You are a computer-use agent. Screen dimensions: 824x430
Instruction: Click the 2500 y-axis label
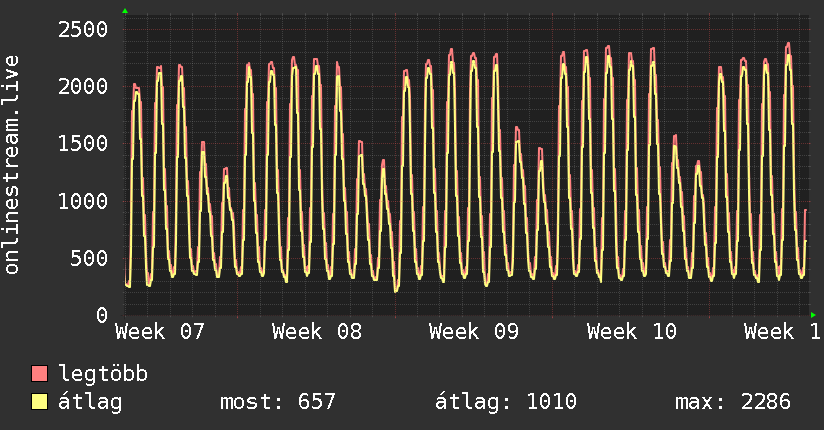83,29
